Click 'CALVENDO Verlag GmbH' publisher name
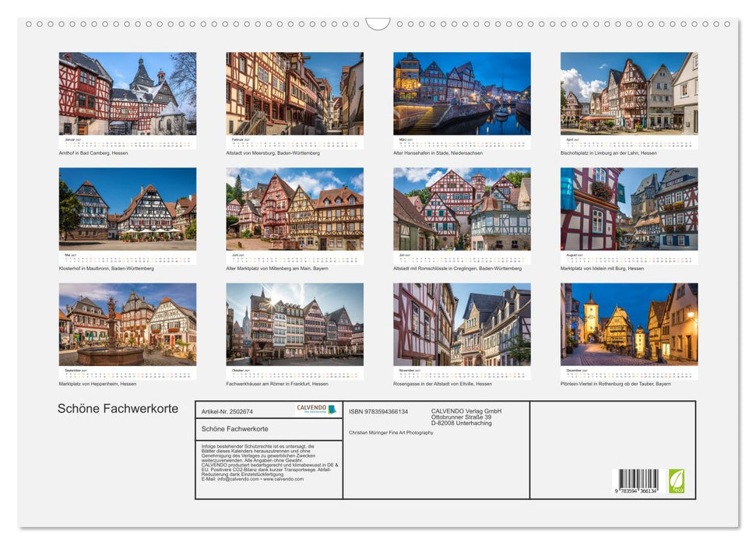The width and height of the screenshot is (756, 545). point(466,411)
